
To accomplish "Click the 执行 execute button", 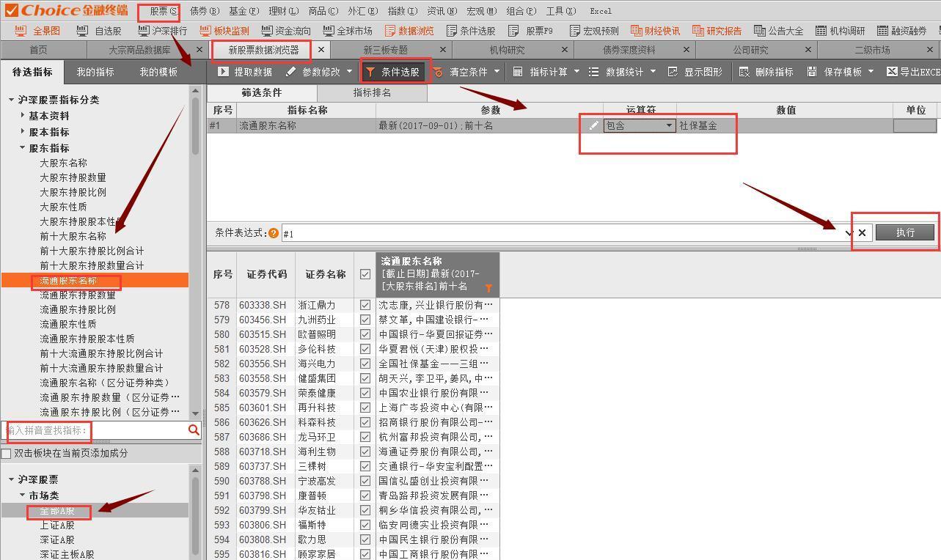I will [x=905, y=232].
